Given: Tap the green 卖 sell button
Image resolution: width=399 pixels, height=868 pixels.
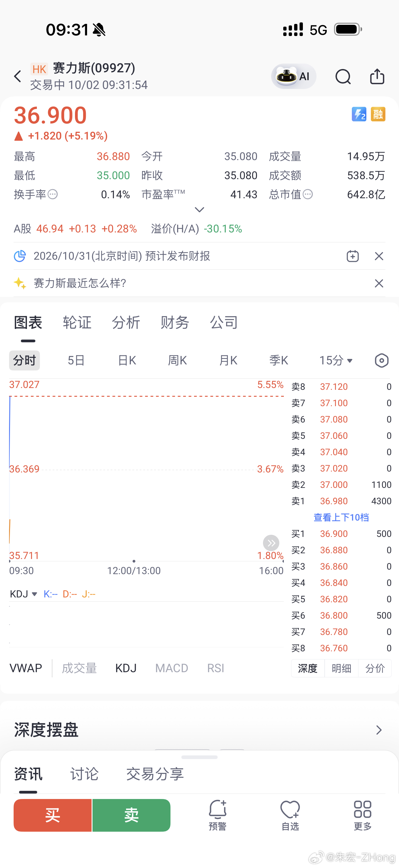Looking at the screenshot, I should (x=131, y=815).
